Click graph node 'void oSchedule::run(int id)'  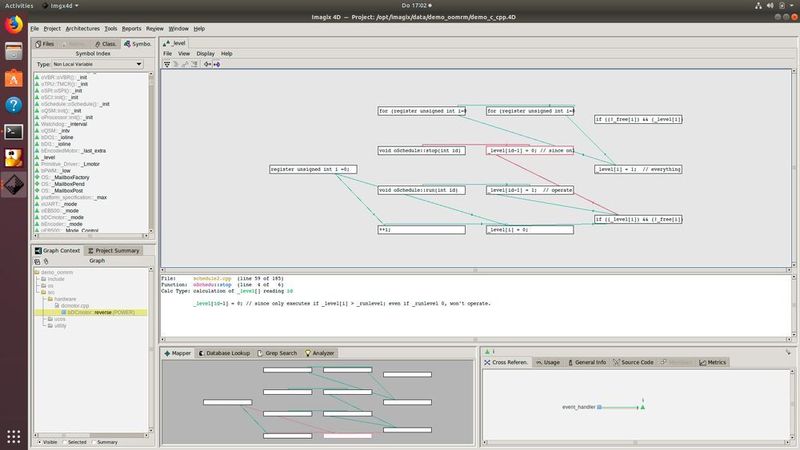pos(421,190)
